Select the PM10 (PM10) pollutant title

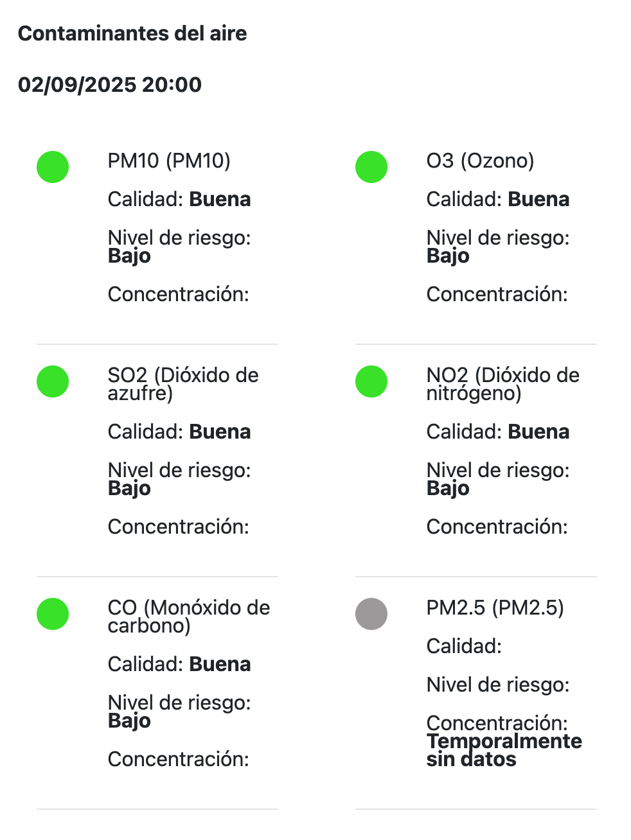point(169,161)
